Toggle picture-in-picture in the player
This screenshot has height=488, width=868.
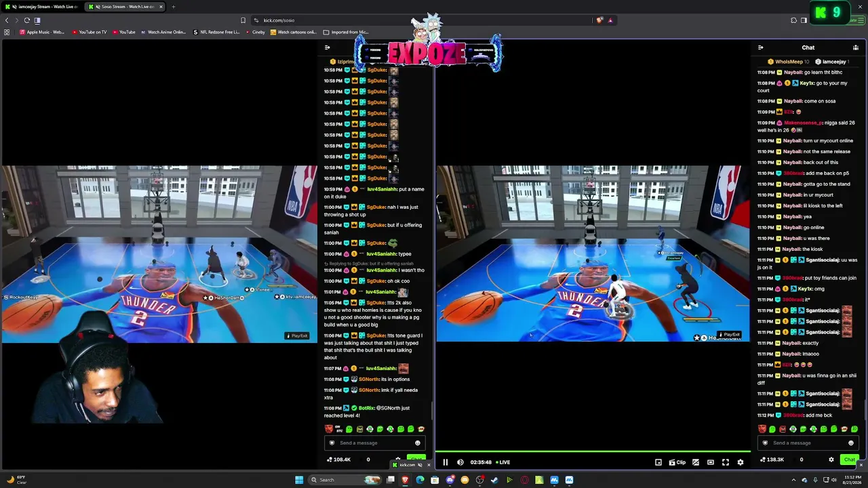pos(696,462)
